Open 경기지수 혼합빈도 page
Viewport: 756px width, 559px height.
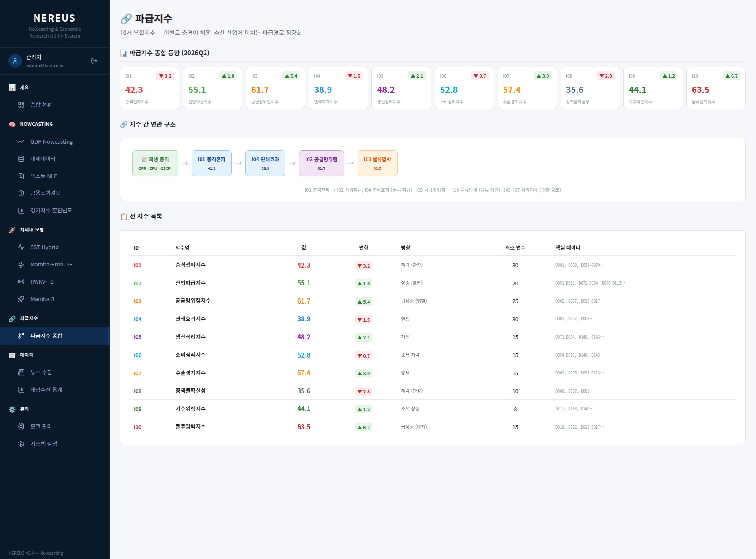tap(55, 210)
